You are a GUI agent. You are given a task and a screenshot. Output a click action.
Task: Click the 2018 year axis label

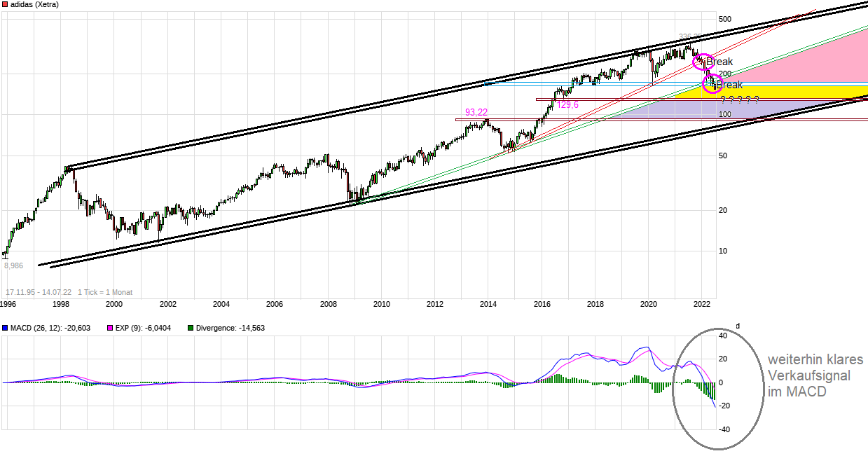(x=595, y=305)
